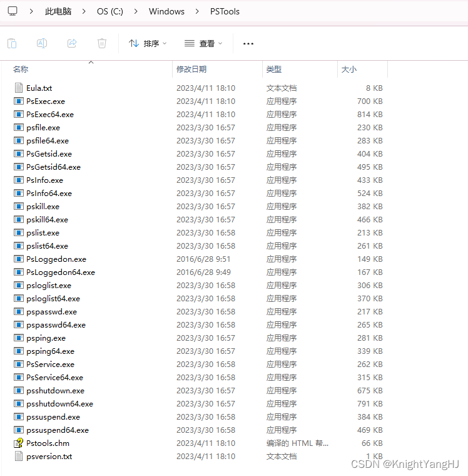
Task: Click the 2016/6/28 9:49 modified date
Action: [x=203, y=272]
